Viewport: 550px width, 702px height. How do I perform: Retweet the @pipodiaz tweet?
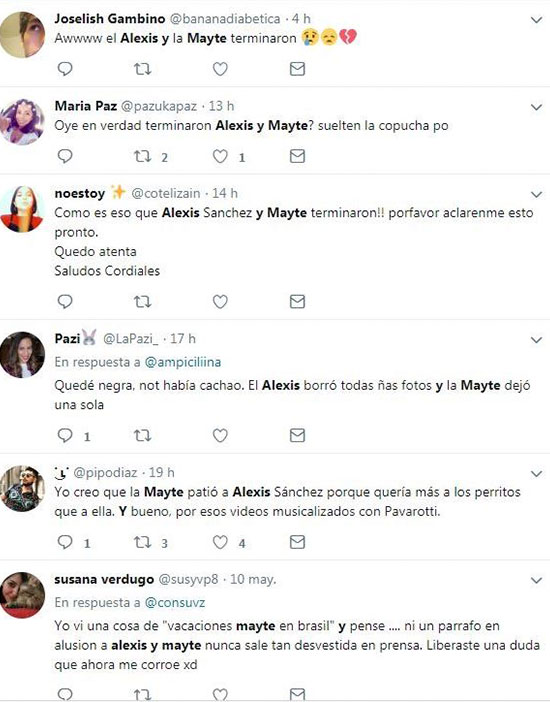click(142, 542)
